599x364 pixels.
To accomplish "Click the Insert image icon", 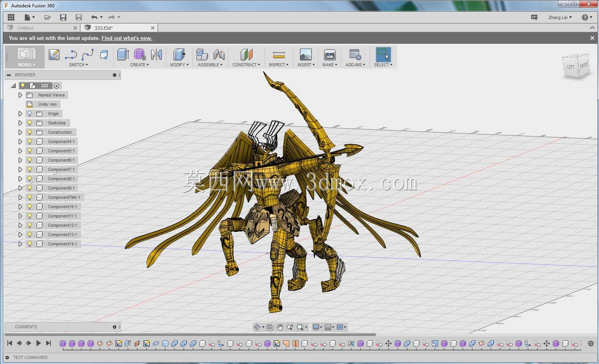I will [x=306, y=54].
